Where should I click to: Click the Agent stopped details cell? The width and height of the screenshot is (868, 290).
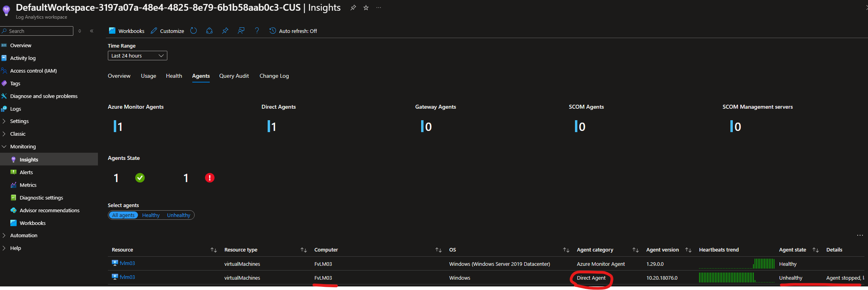[x=845, y=278]
